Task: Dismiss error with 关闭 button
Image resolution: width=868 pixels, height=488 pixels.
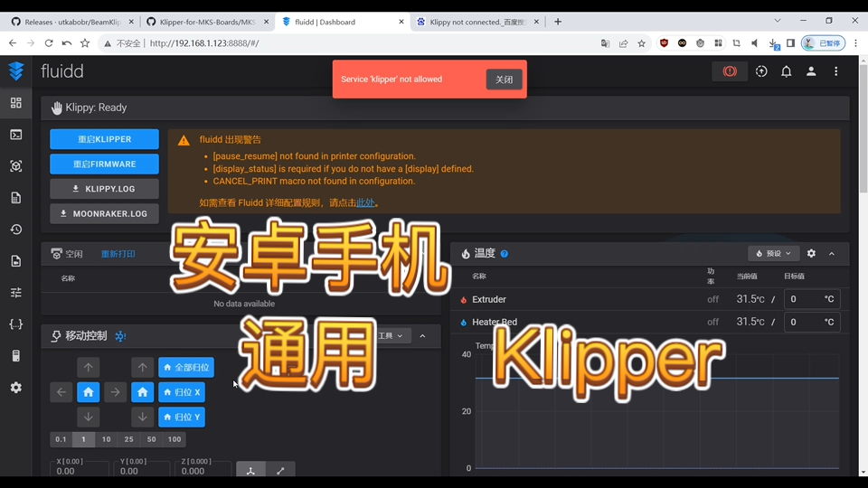Action: [504, 80]
